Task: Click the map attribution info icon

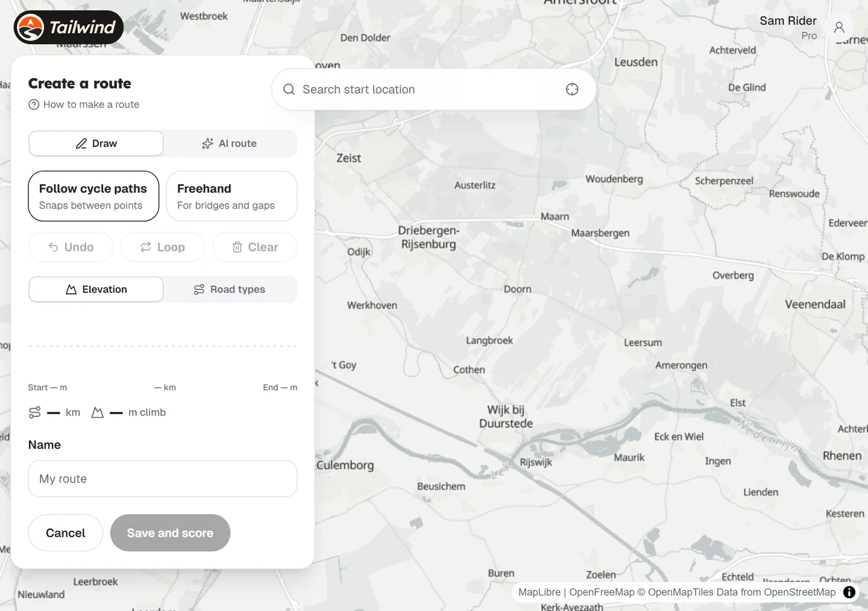Action: pyautogui.click(x=849, y=592)
